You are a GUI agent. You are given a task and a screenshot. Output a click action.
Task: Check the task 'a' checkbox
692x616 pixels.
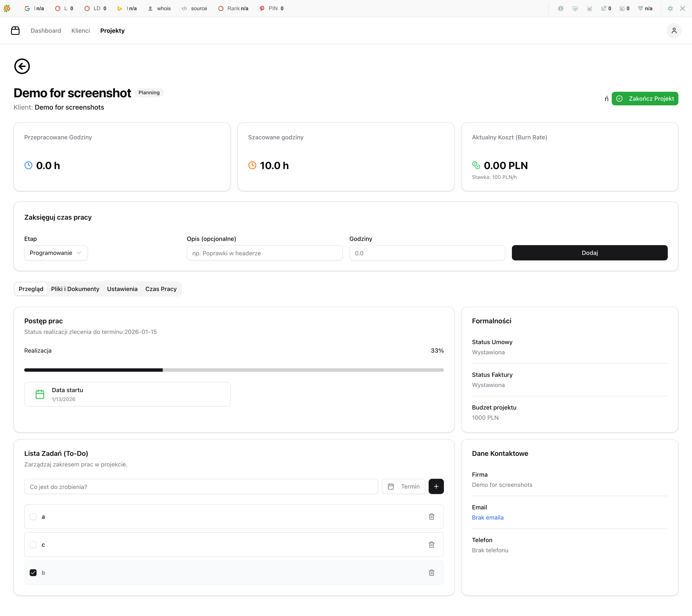point(33,517)
